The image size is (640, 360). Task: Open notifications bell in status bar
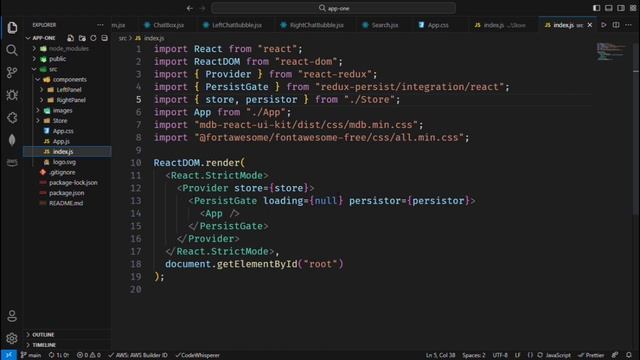629,355
